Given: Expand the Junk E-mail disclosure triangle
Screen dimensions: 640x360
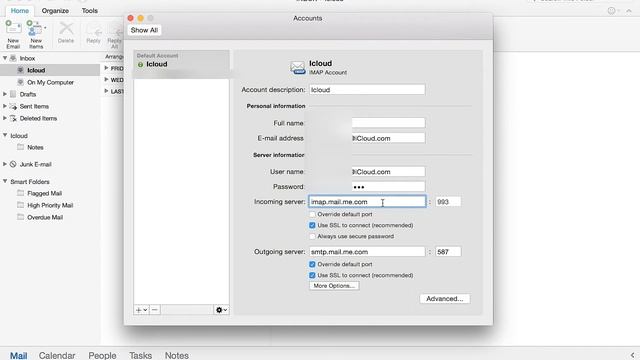Looking at the screenshot, I should tap(5, 164).
